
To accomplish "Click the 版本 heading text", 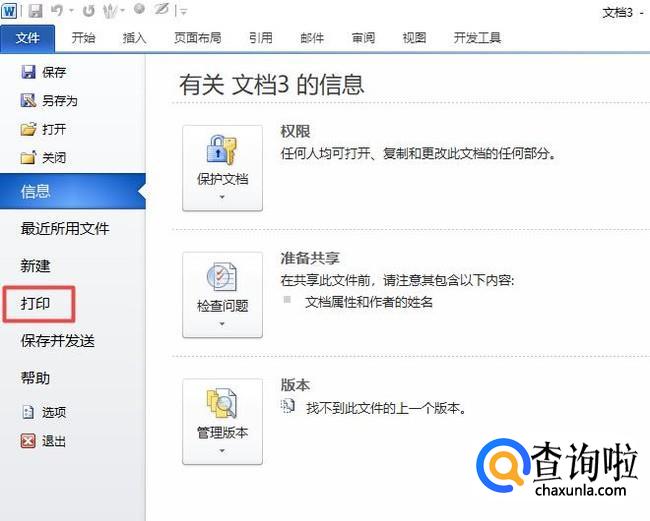I will [x=295, y=385].
